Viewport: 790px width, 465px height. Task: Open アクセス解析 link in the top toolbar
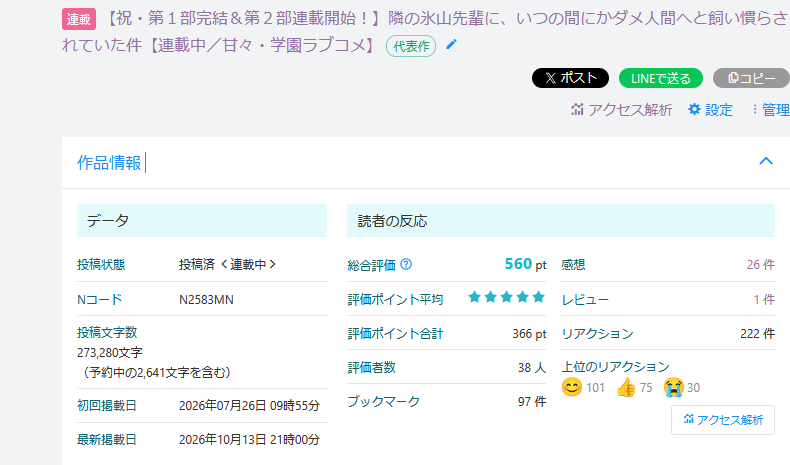pyautogui.click(x=621, y=110)
